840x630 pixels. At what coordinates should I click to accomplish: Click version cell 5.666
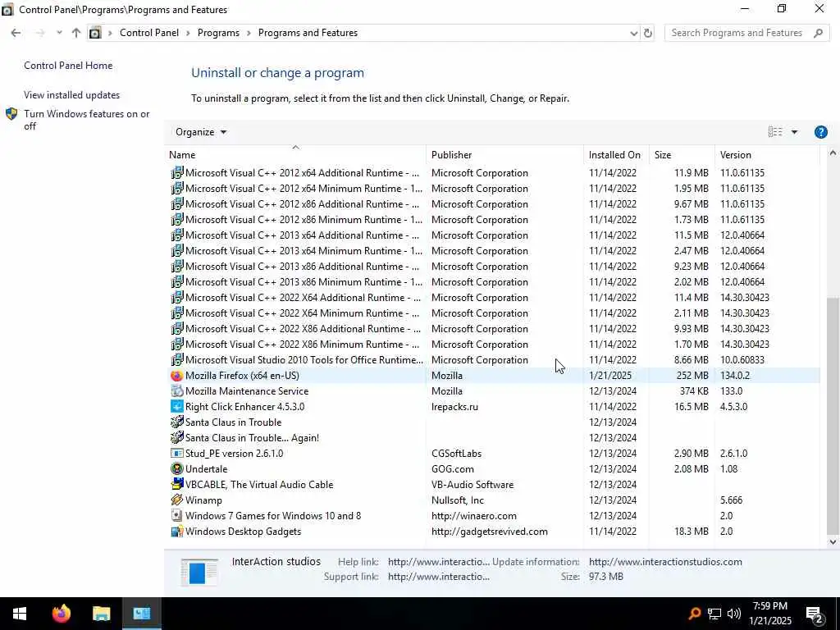tap(731, 500)
